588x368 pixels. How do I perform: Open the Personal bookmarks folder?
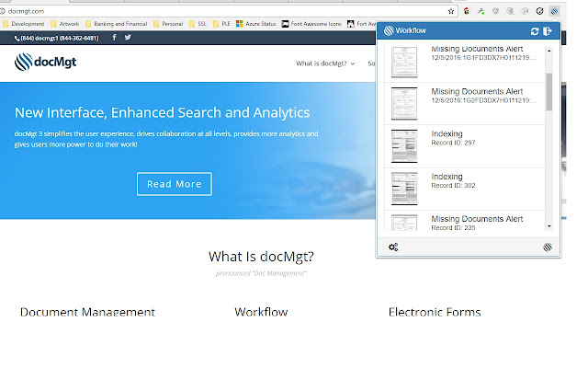168,24
